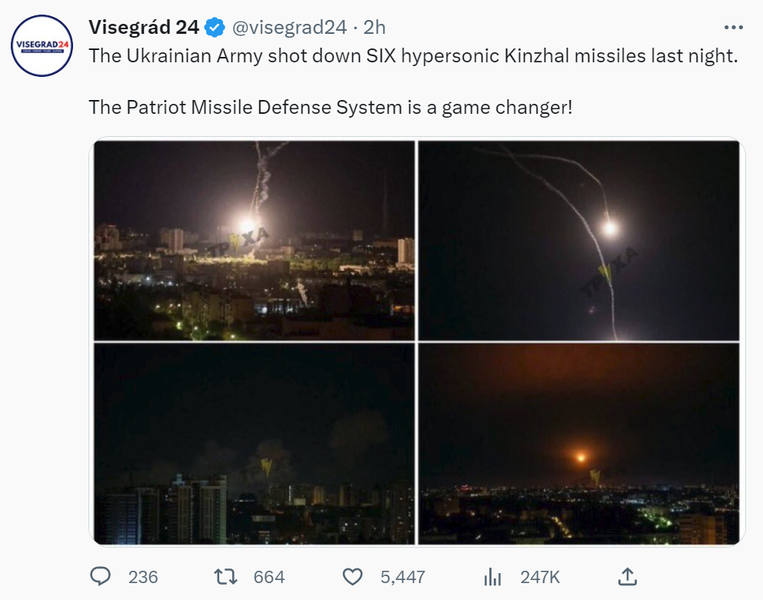
Task: Open the view analytics bar-chart icon
Action: click(x=492, y=577)
